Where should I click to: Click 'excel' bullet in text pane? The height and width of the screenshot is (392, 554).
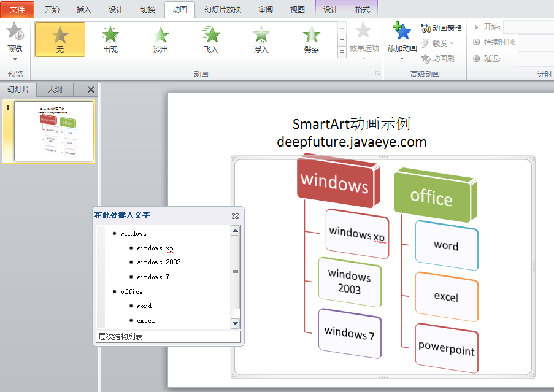point(145,321)
